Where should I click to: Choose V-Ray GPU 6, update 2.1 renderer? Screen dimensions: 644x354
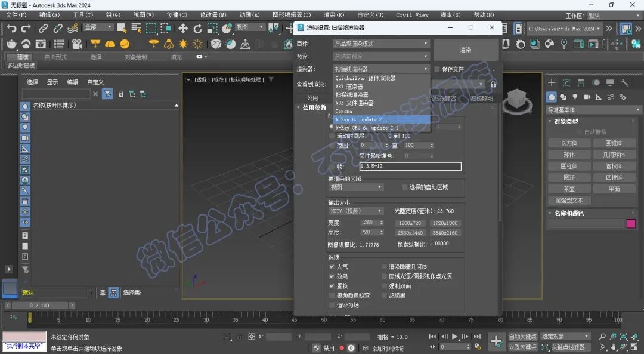[x=382, y=128]
